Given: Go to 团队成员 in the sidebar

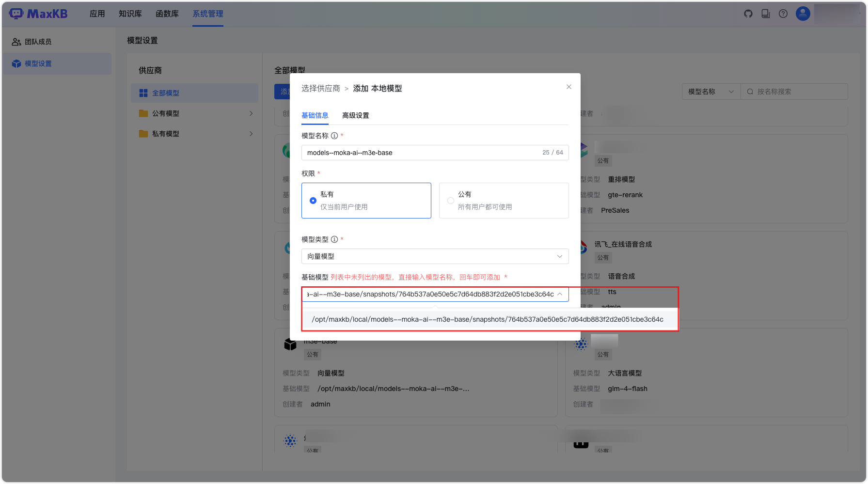Looking at the screenshot, I should (x=57, y=42).
